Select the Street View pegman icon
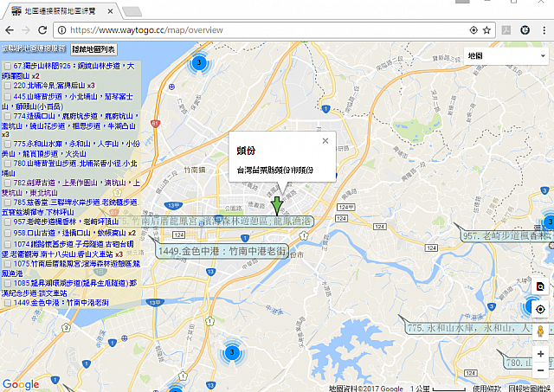 pyautogui.click(x=540, y=331)
